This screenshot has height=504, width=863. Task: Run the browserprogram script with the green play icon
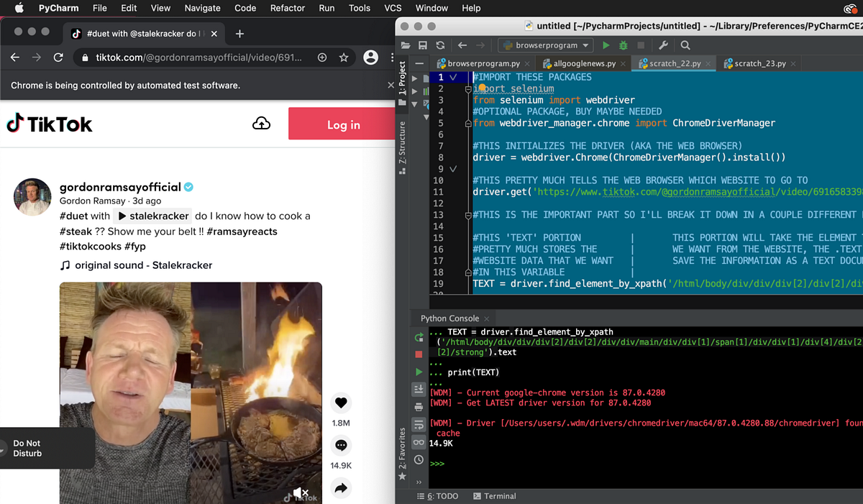coord(606,45)
